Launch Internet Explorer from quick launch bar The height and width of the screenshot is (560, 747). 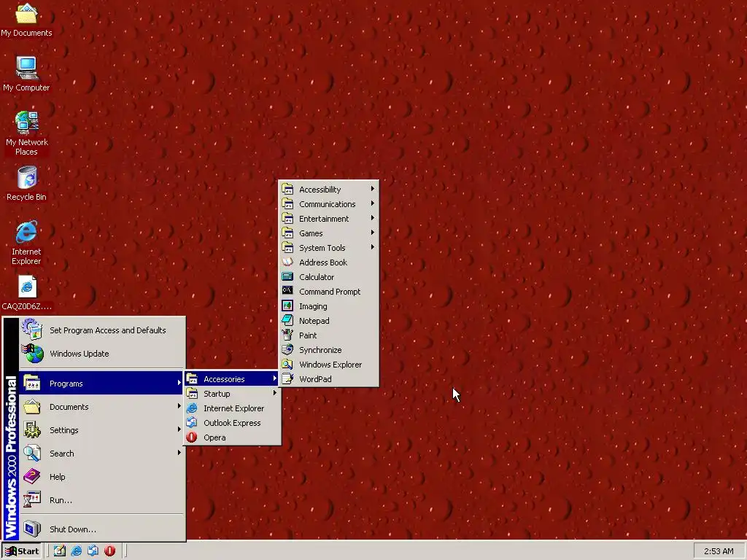[x=76, y=551]
